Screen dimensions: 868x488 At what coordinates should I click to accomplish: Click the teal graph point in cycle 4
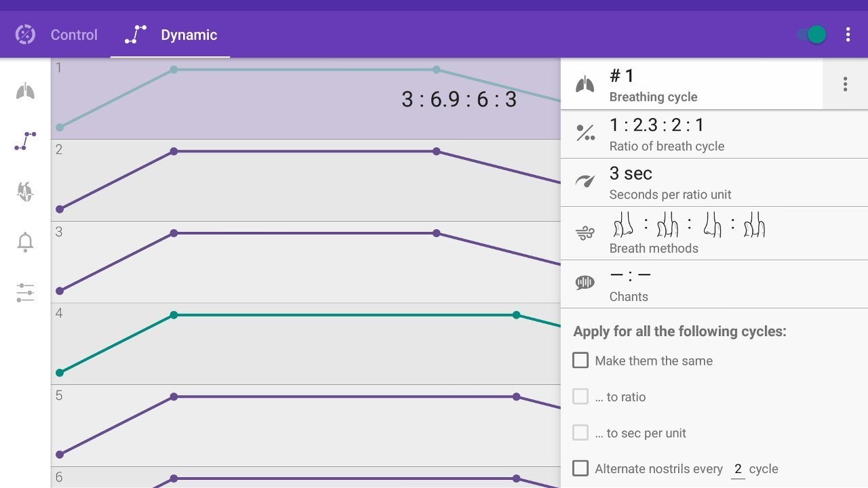[174, 315]
